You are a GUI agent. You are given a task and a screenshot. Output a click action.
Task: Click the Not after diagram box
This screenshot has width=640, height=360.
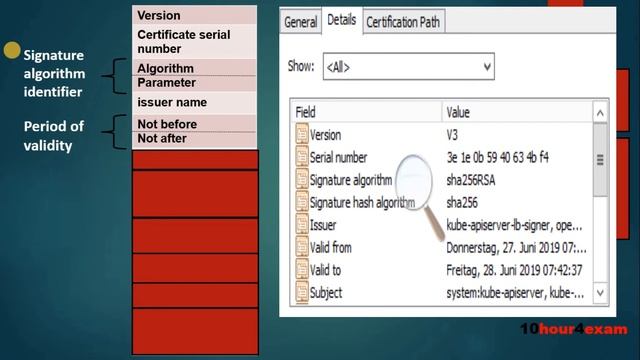[195, 139]
